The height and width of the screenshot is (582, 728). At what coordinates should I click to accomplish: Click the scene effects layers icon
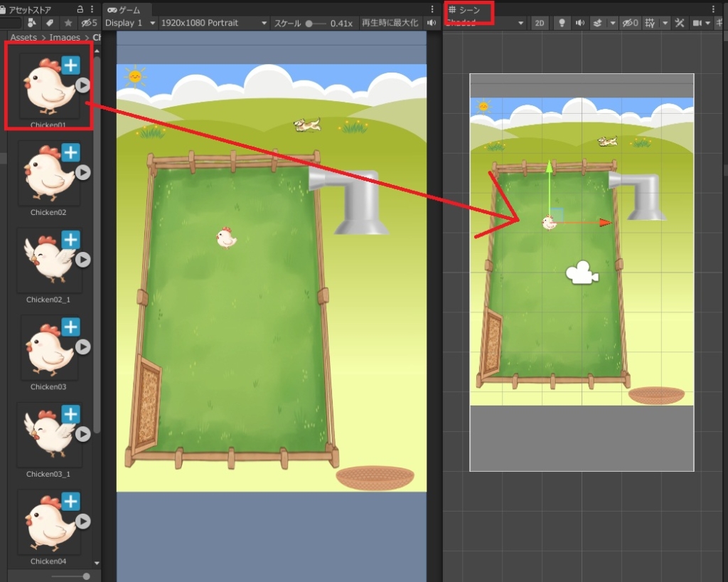pos(598,23)
